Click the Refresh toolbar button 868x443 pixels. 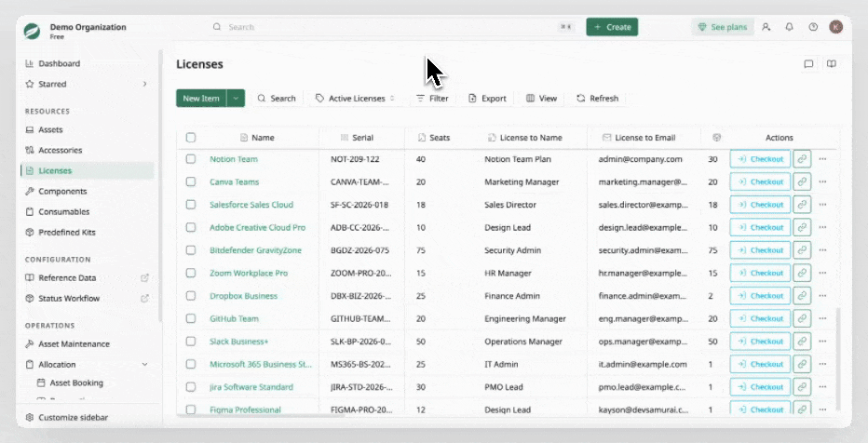tap(597, 99)
